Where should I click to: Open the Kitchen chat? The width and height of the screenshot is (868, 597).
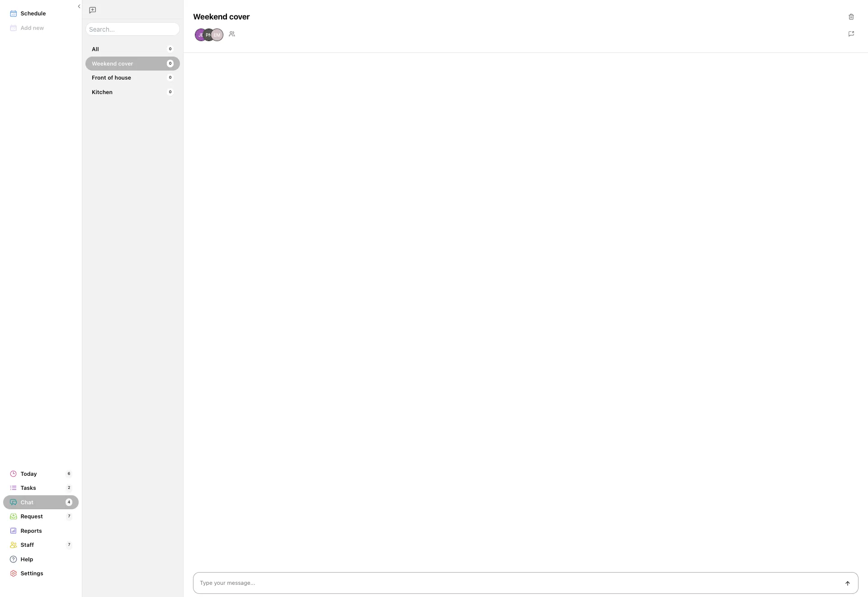[132, 92]
